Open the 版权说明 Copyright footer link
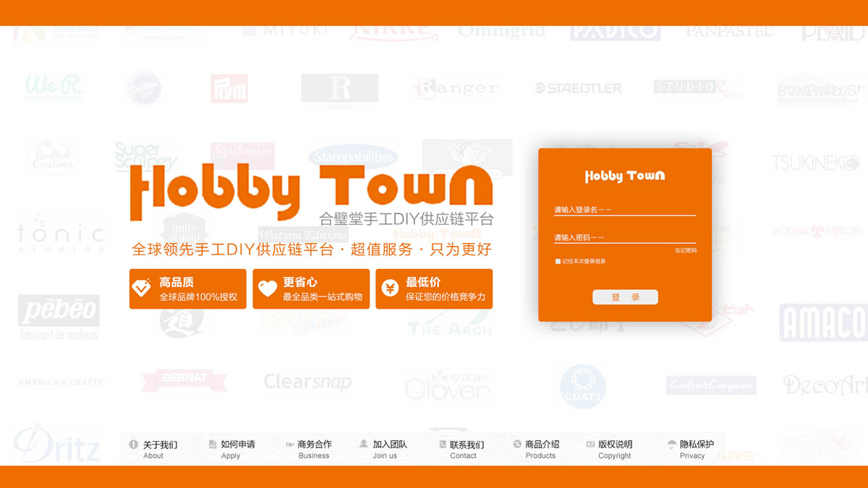The image size is (868, 488). pos(609,449)
